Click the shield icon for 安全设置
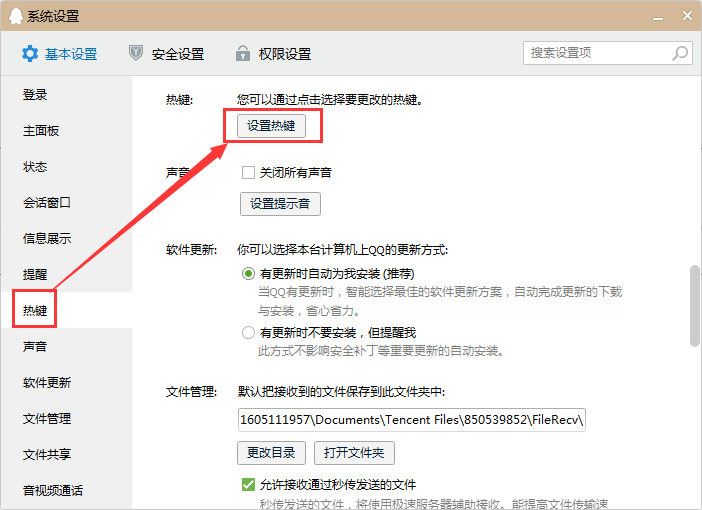 [x=136, y=54]
